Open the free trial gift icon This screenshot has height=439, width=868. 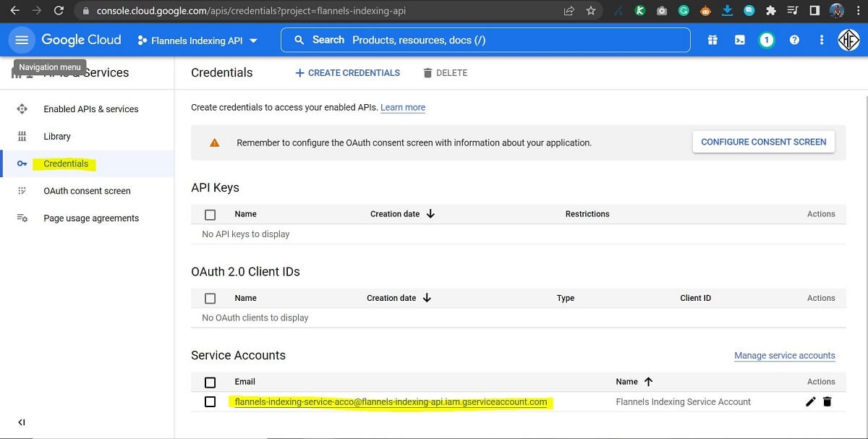point(712,41)
